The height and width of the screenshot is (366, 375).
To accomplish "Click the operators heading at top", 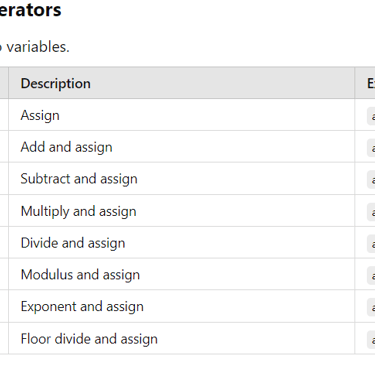I will point(30,10).
